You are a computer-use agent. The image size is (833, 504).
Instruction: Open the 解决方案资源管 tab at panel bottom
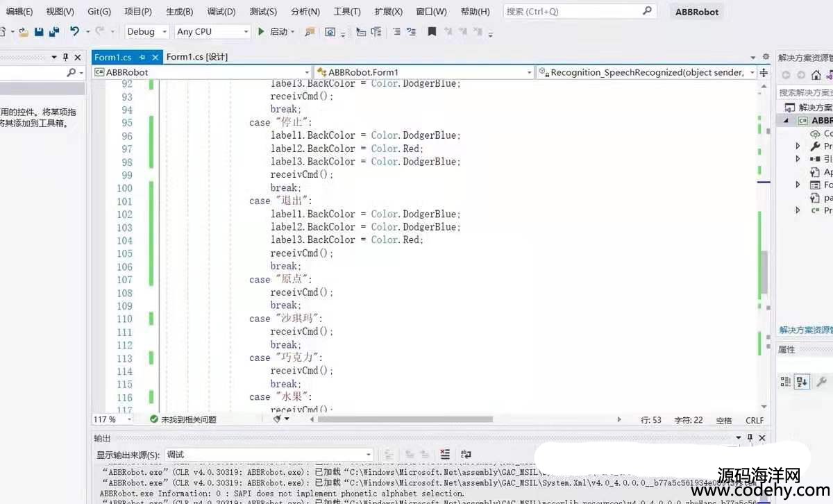805,330
